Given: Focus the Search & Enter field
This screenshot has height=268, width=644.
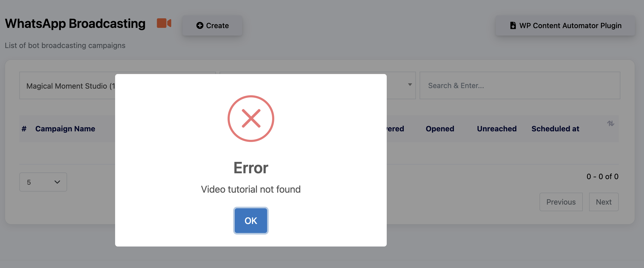Looking at the screenshot, I should coord(520,86).
